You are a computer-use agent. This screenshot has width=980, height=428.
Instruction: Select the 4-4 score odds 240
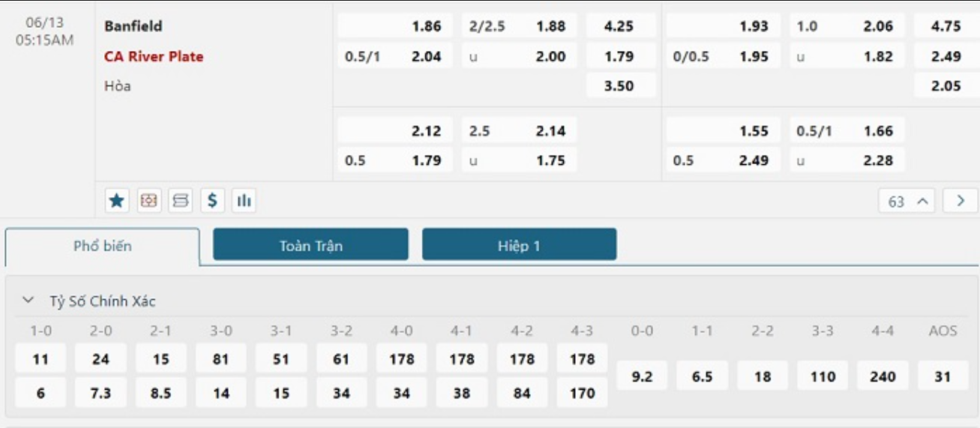pyautogui.click(x=883, y=376)
